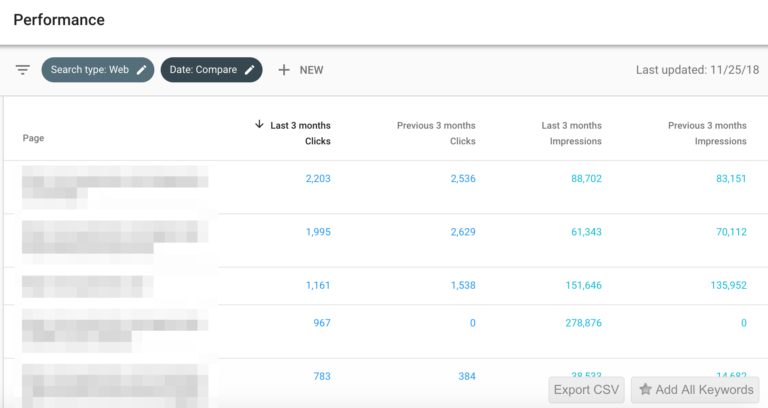
Task: Select the 61,343 impressions value
Action: 586,232
